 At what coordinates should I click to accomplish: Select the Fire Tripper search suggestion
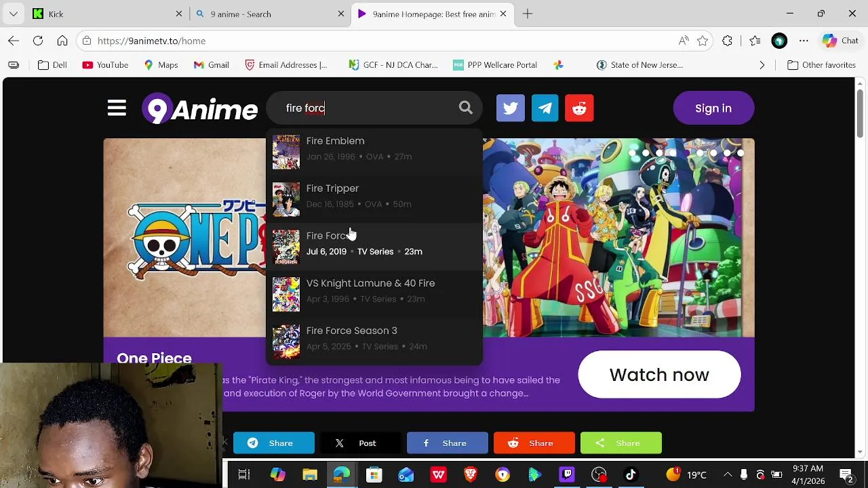coord(374,199)
